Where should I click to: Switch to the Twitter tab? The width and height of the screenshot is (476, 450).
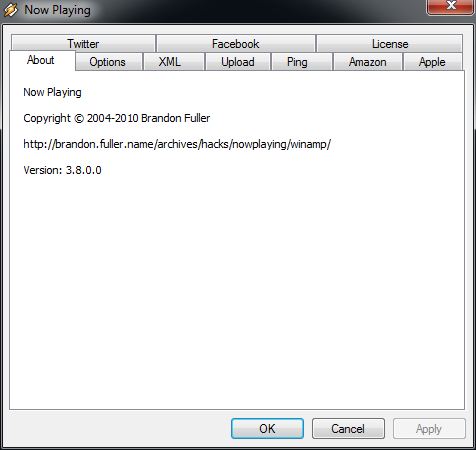[x=83, y=44]
